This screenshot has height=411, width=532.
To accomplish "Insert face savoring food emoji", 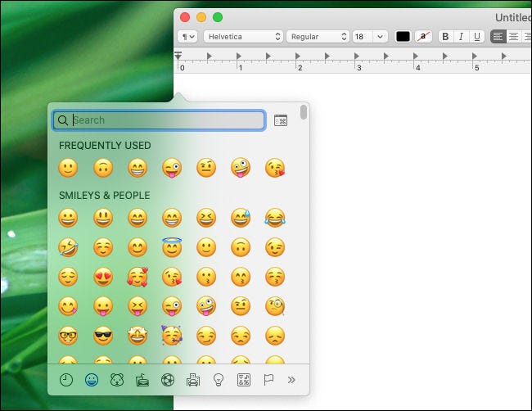I will tap(68, 306).
